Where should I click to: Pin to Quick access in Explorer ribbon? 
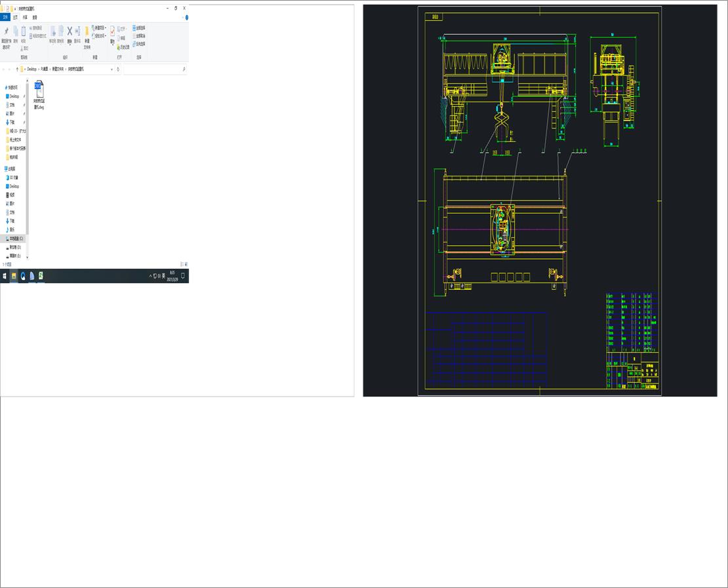click(x=6, y=37)
